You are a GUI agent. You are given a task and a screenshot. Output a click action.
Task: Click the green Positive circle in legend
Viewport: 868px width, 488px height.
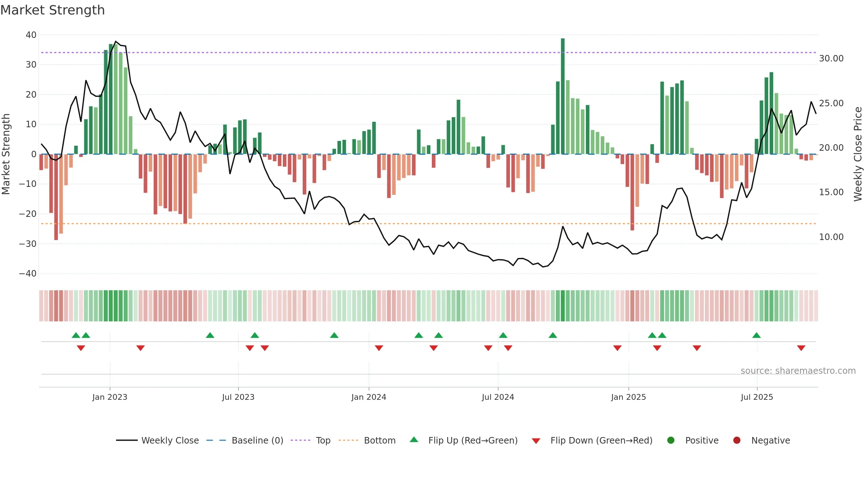671,440
